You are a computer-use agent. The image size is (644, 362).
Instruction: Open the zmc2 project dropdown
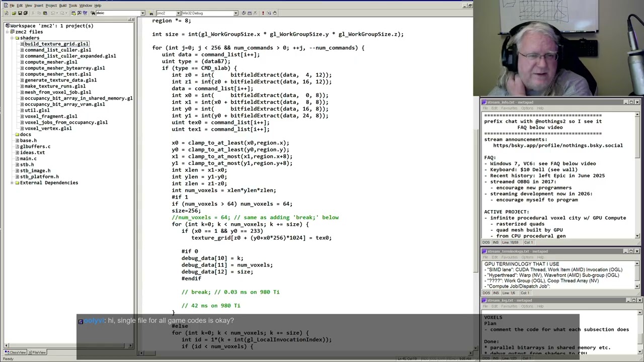pyautogui.click(x=178, y=13)
